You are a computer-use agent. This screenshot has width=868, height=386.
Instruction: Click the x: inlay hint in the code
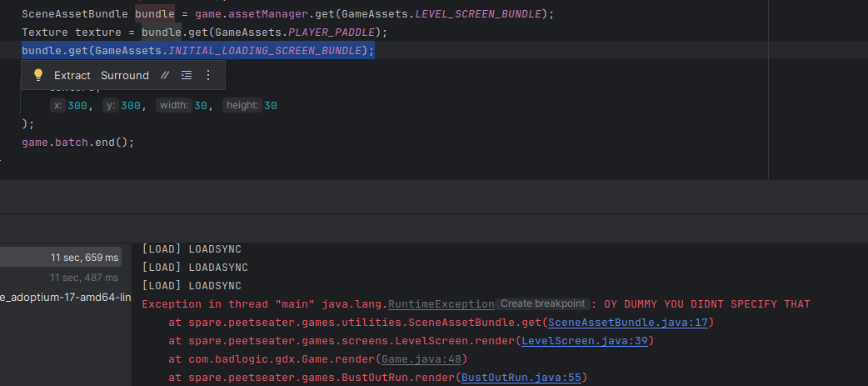coord(57,106)
